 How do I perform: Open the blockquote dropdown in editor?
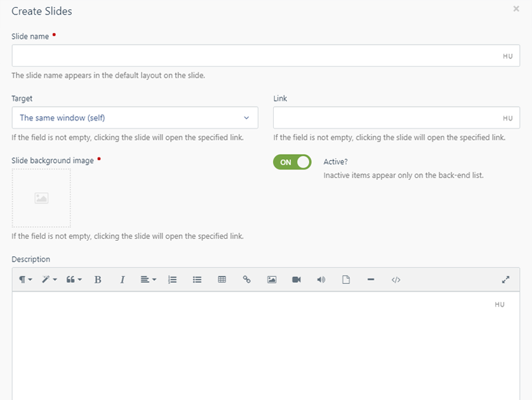click(74, 279)
